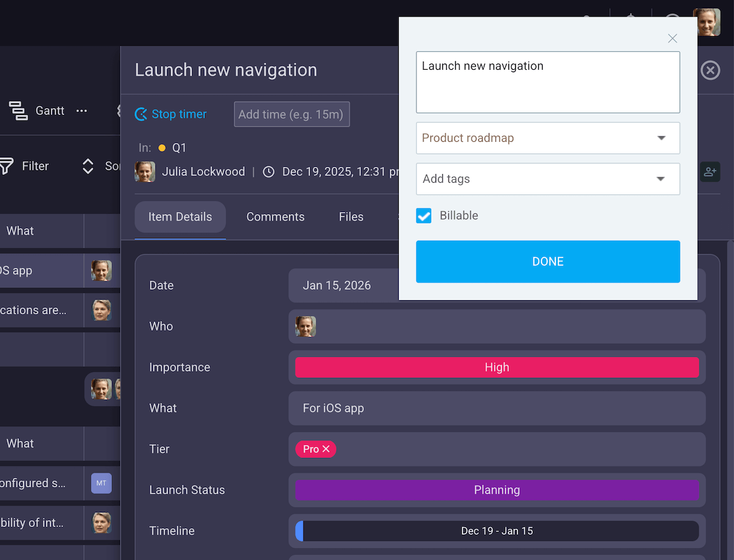The height and width of the screenshot is (560, 734).
Task: Uncheck the Billable checkbox
Action: pyautogui.click(x=423, y=215)
